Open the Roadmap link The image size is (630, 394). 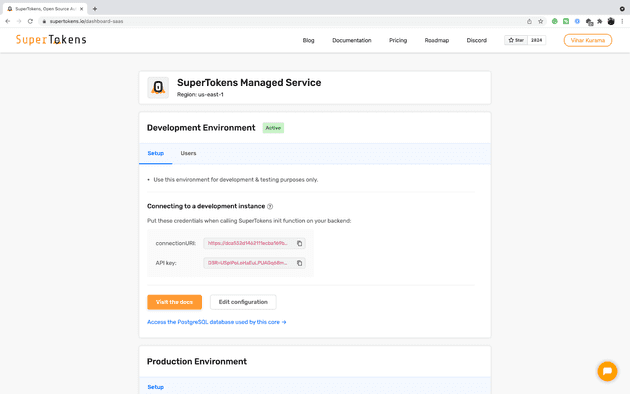[x=437, y=41]
